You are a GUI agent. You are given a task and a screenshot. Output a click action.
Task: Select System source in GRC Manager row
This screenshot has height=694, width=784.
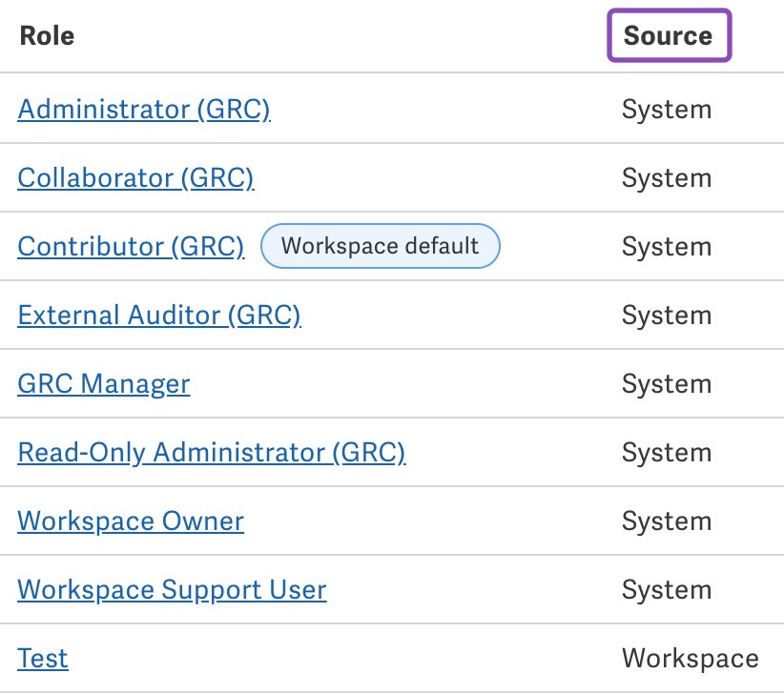point(667,384)
